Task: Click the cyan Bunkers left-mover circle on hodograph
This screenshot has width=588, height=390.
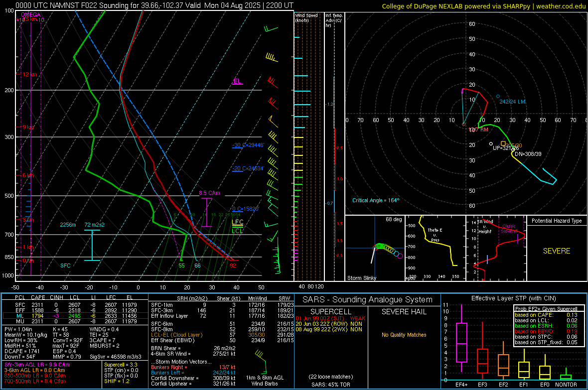Action: pos(498,96)
